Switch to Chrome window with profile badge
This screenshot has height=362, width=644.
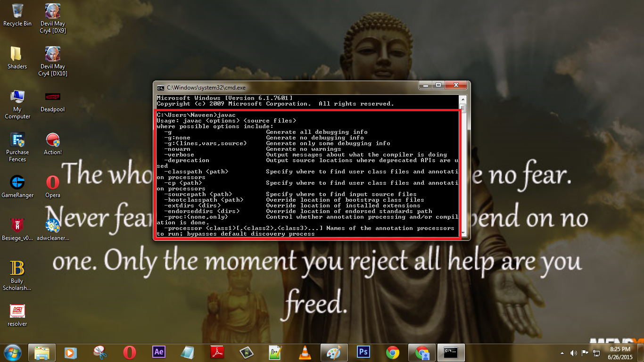[421, 352]
